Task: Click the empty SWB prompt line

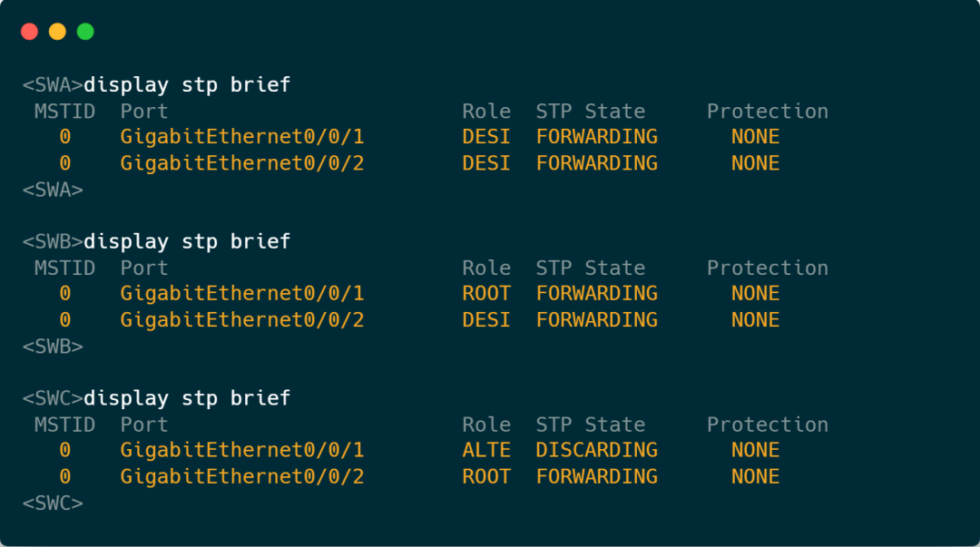Action: pyautogui.click(x=53, y=347)
